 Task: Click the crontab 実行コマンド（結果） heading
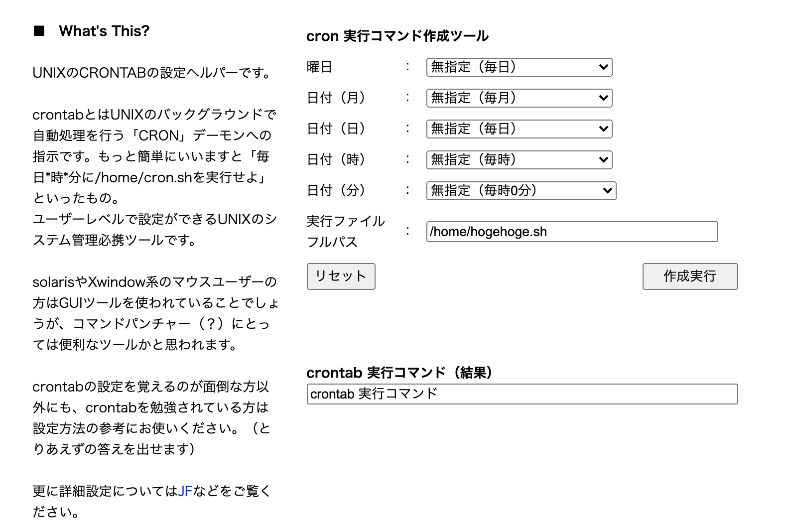pyautogui.click(x=399, y=373)
